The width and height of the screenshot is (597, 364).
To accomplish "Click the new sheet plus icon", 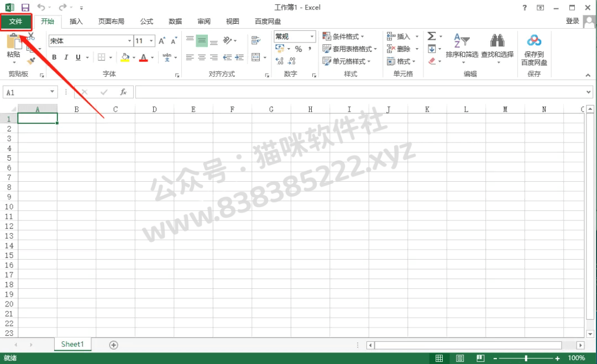I will [113, 345].
